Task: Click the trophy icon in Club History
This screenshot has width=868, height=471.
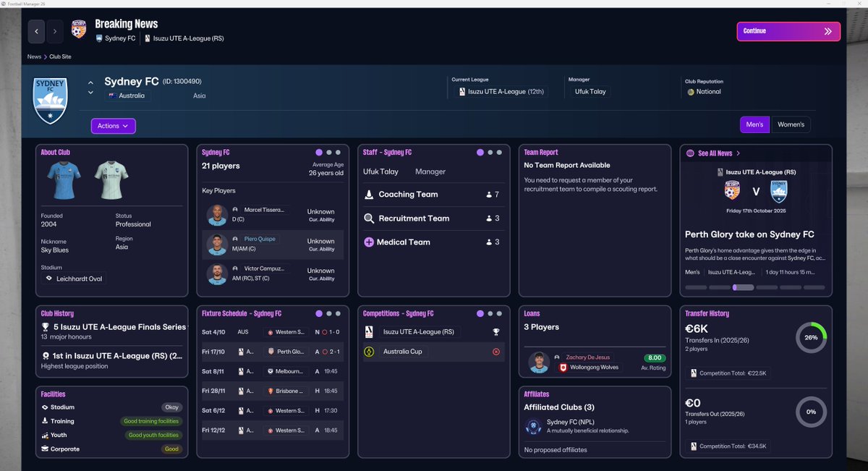Action: (x=46, y=327)
